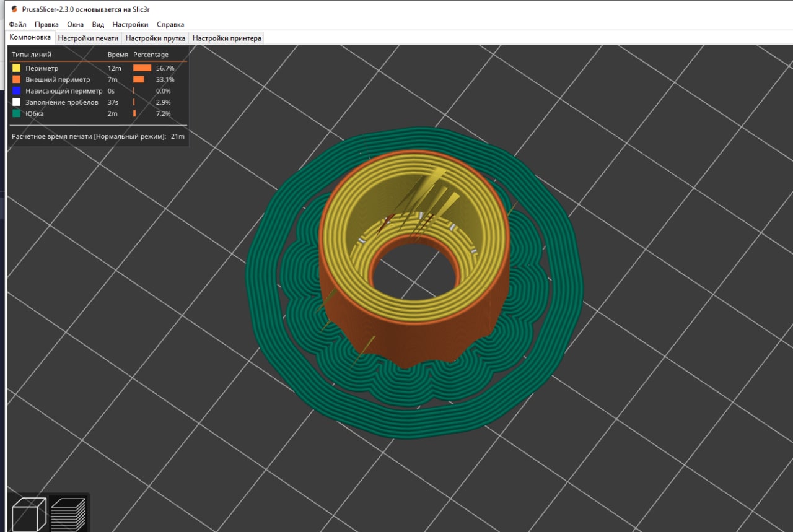Open the Настройки menu

[x=130, y=24]
